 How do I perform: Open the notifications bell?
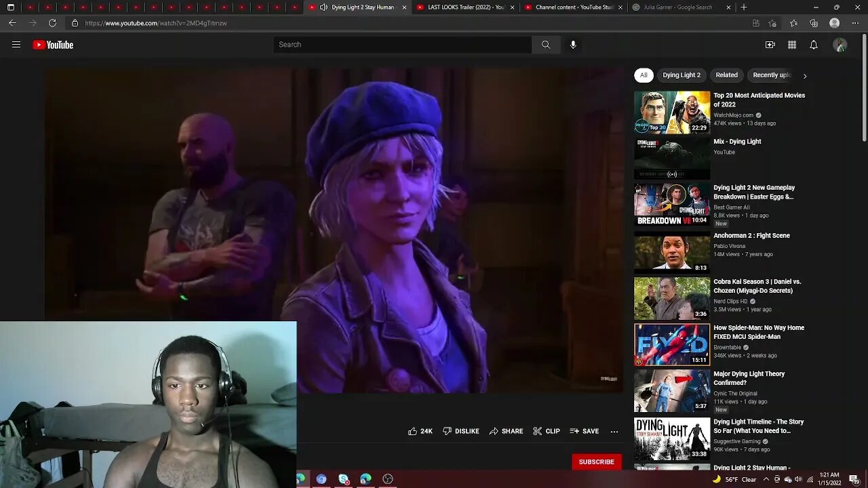(x=814, y=45)
